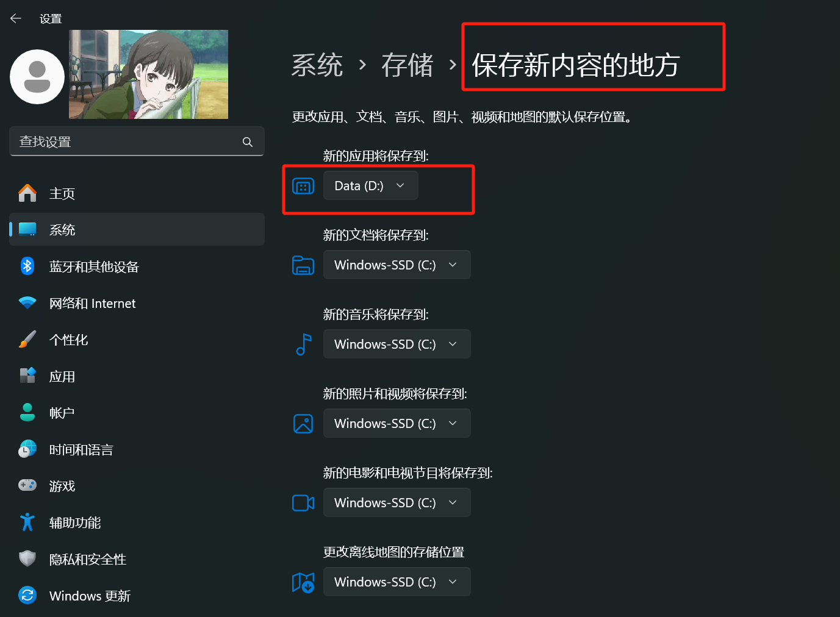Image resolution: width=840 pixels, height=617 pixels.
Task: Open movies and TV shows location dropdown
Action: pyautogui.click(x=397, y=502)
